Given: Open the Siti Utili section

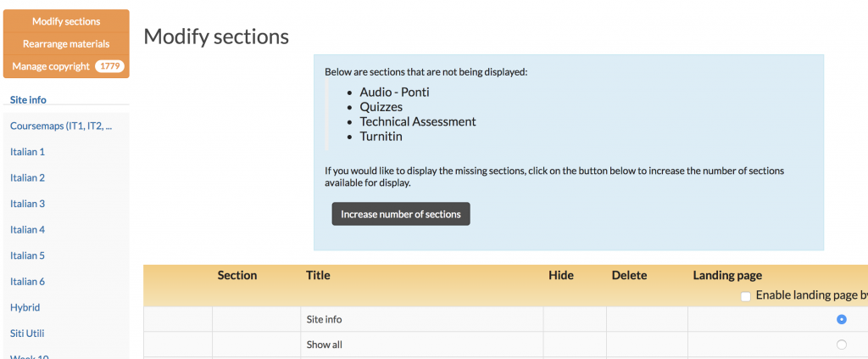Looking at the screenshot, I should (27, 333).
